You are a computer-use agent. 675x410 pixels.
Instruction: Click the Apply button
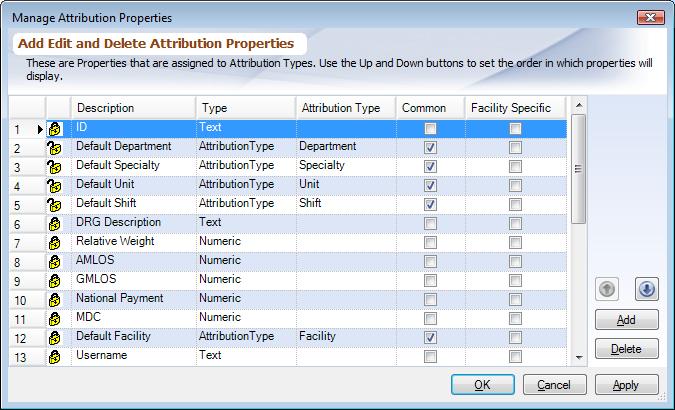(x=626, y=384)
